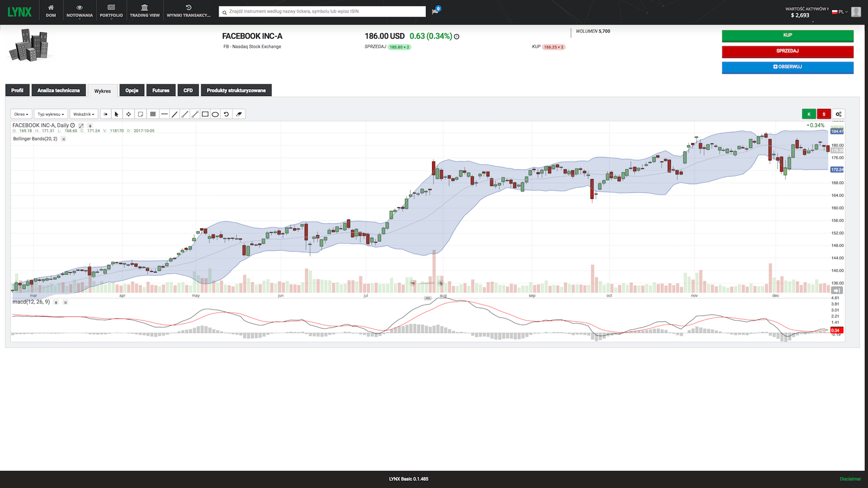
Task: Remove the Bollinger Bands indicator
Action: (64, 139)
